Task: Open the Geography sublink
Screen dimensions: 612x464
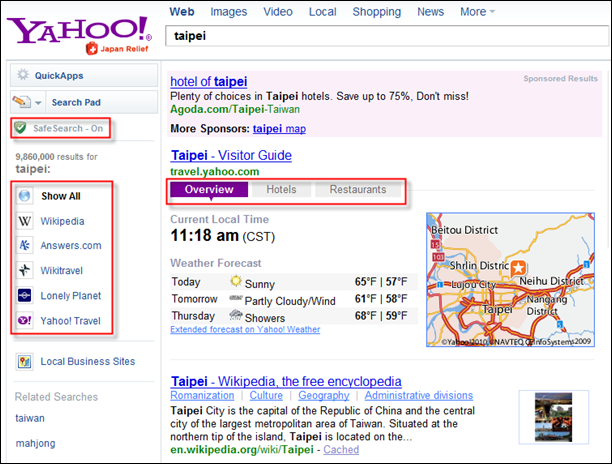Action: (x=324, y=395)
